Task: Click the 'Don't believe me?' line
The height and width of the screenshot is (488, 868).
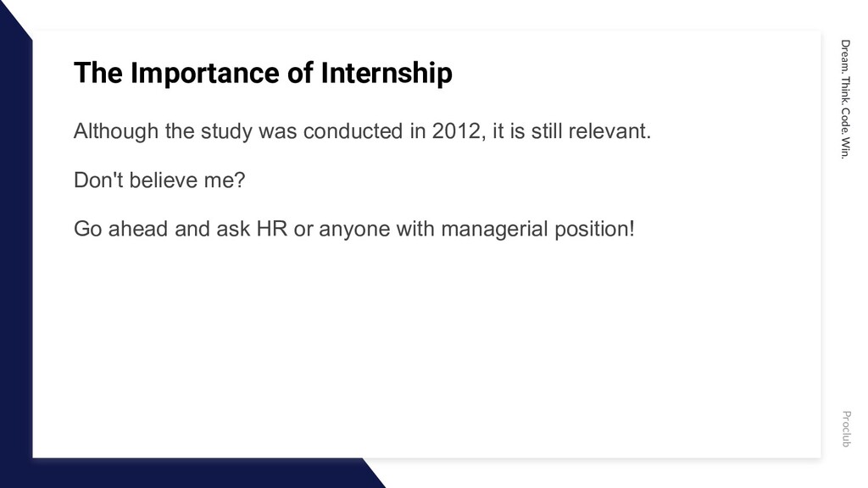Action: tap(159, 180)
